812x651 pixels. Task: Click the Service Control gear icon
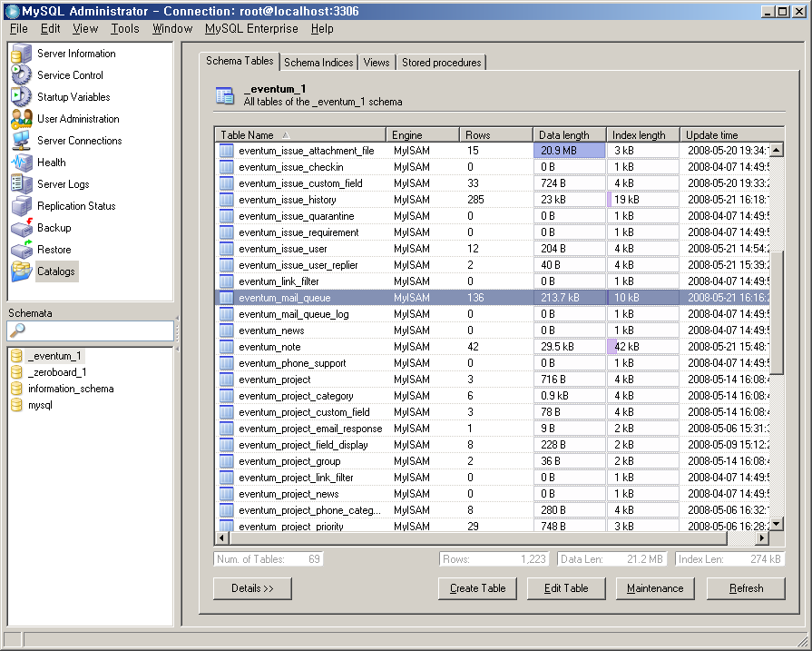pos(21,75)
